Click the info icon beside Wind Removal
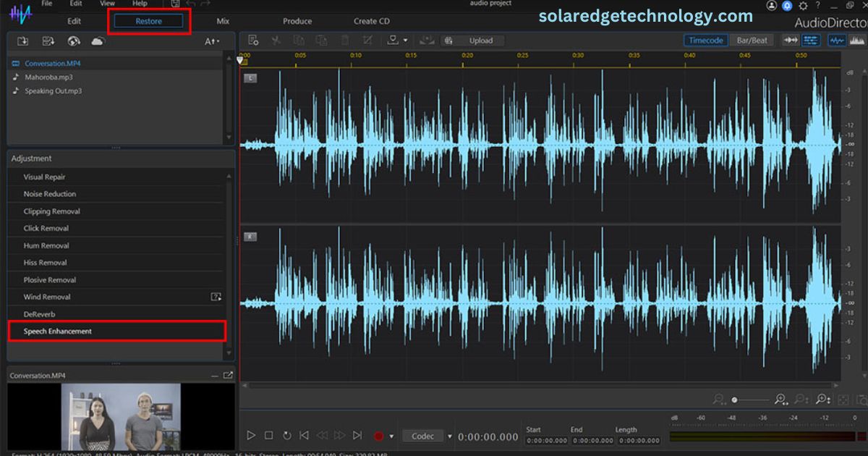The width and height of the screenshot is (868, 456). point(216,297)
